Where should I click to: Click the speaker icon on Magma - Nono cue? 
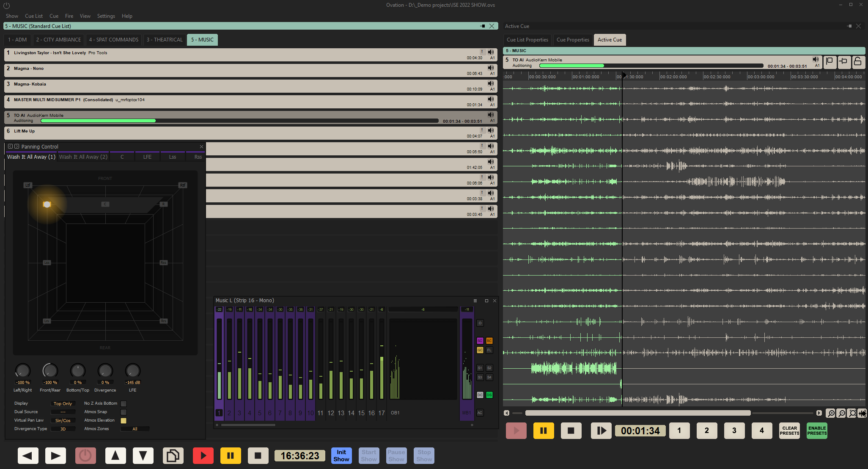click(491, 68)
